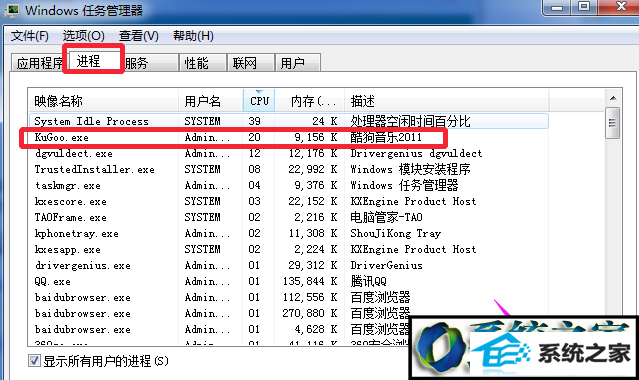Open the 查看(V) menu
The image size is (639, 380).
point(139,36)
